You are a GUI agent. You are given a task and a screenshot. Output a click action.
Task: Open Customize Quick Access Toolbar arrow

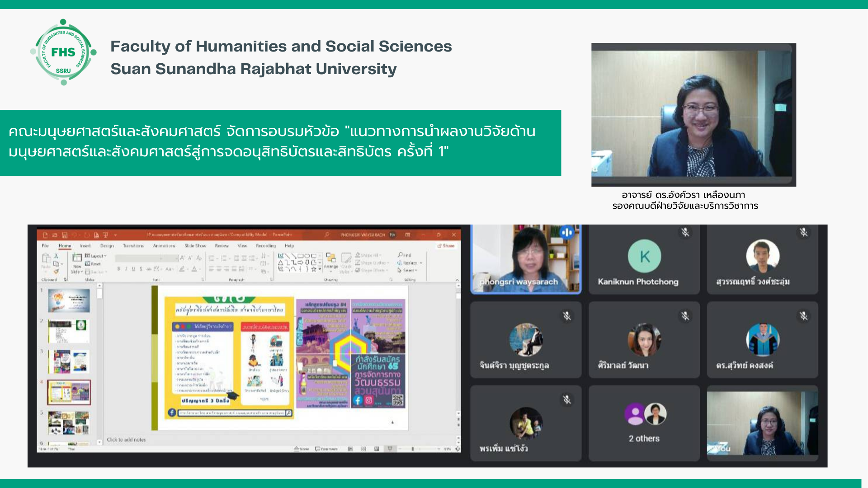[x=115, y=235]
